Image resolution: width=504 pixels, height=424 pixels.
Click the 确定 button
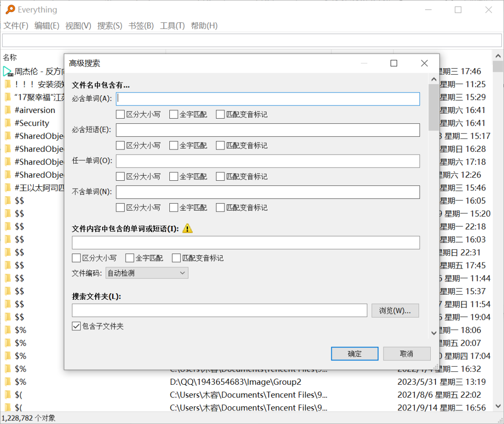click(355, 354)
